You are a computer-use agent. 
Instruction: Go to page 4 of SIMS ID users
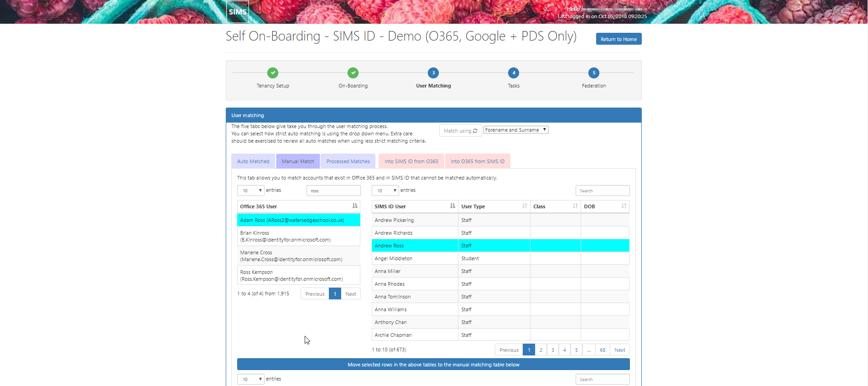(x=565, y=350)
